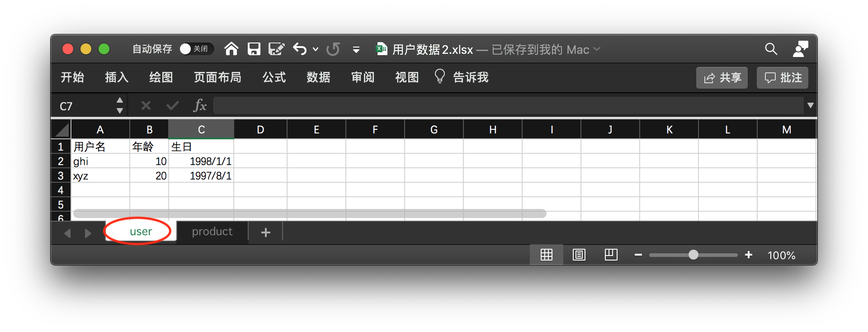
Task: Click cell containing 1998/1/1
Action: pos(201,161)
